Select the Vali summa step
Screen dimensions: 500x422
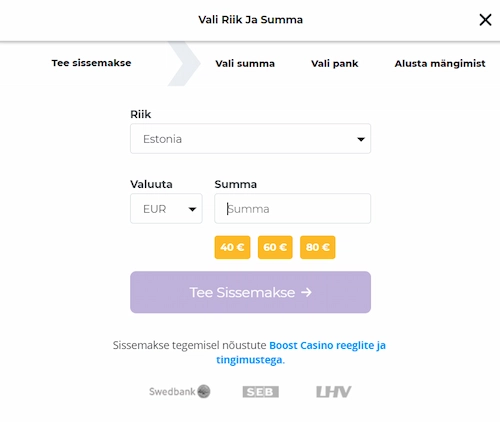(x=245, y=63)
